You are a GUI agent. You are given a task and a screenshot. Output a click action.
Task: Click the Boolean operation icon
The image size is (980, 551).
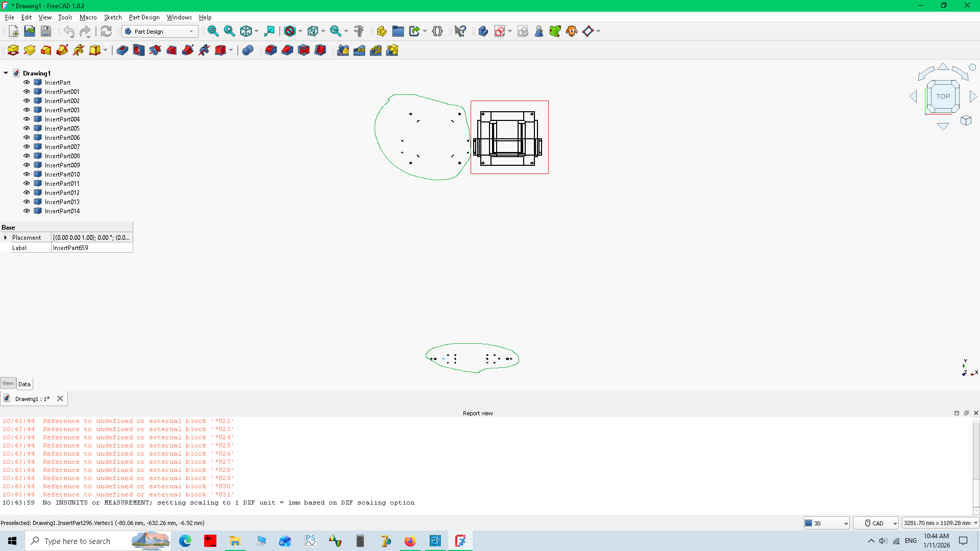click(x=248, y=50)
